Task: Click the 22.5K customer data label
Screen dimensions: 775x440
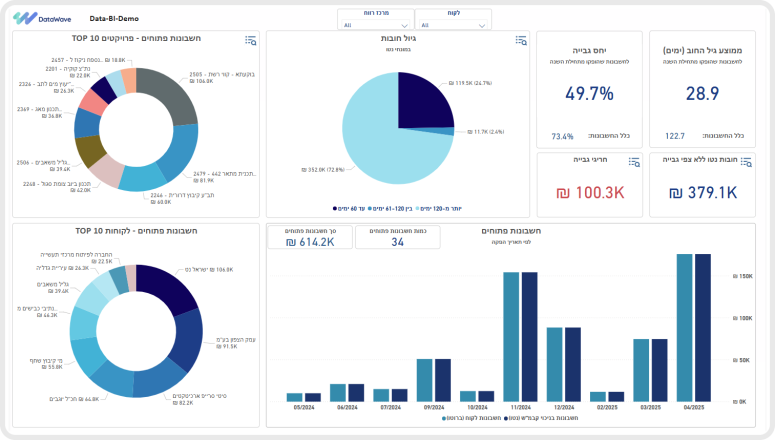Action: [x=77, y=258]
